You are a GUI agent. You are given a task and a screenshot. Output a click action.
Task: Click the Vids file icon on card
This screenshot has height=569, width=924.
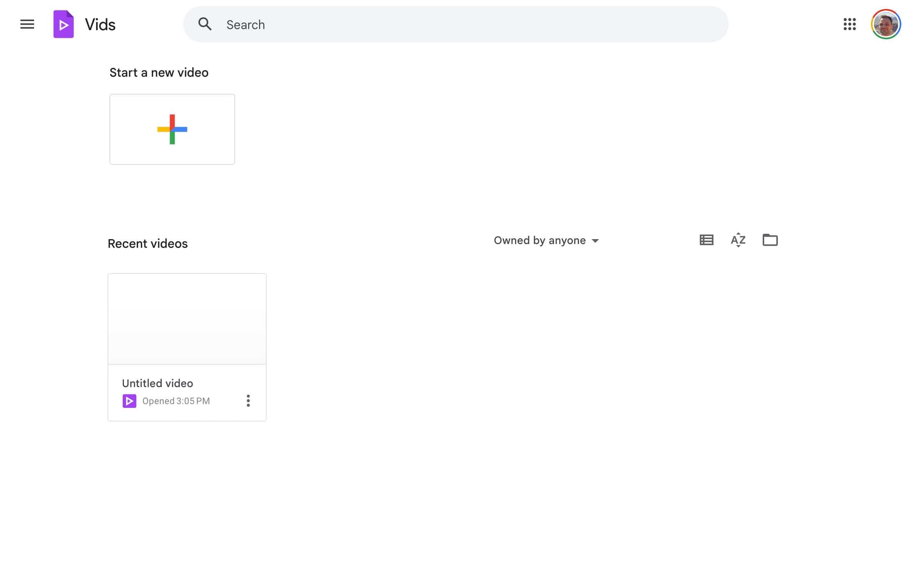coord(129,401)
